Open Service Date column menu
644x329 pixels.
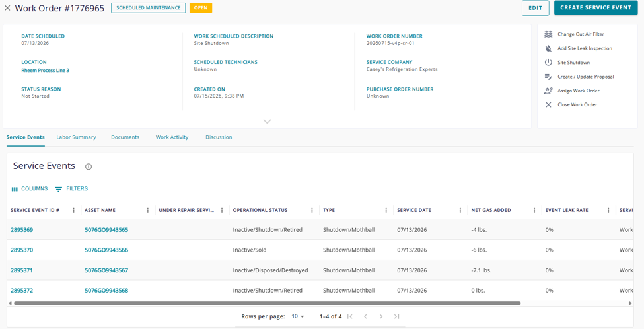[460, 210]
